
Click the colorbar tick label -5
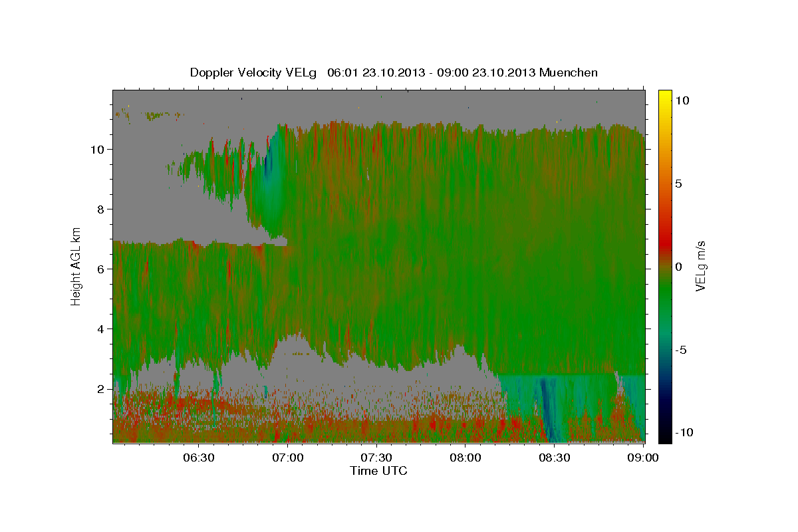click(682, 350)
